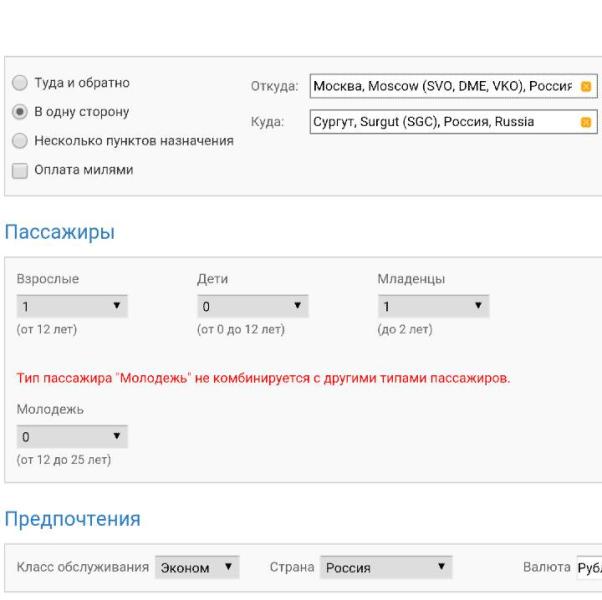602x600 pixels.
Task: Click the Предпочтения section heading
Action: tap(73, 519)
